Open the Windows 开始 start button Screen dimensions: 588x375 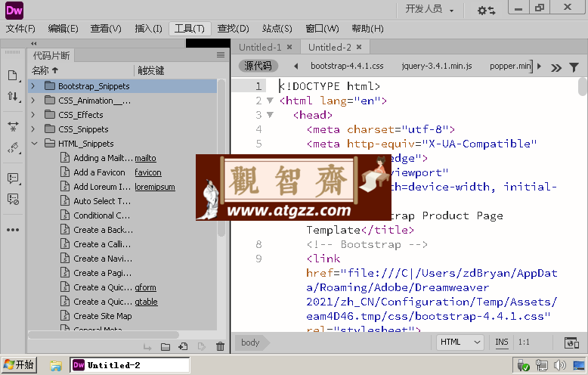coord(20,365)
